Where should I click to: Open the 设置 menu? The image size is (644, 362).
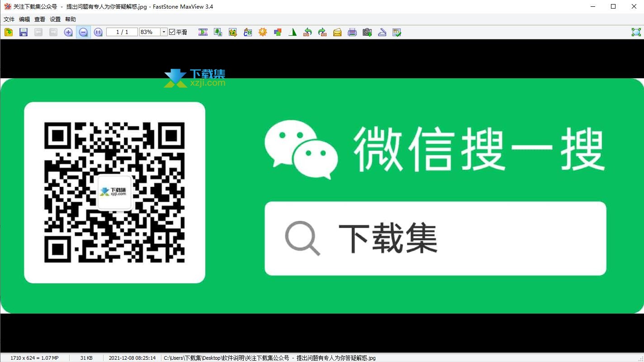55,19
